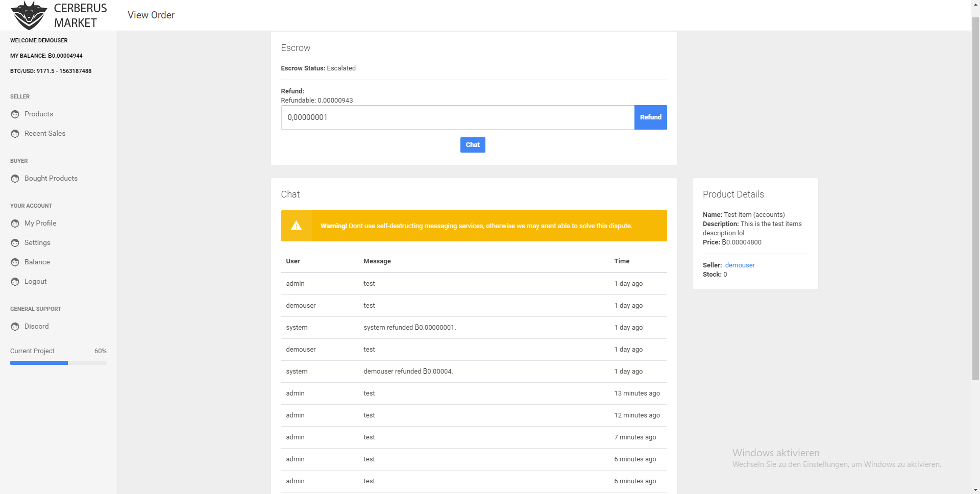Click the 'MY BALANCE' amount text

[46, 56]
